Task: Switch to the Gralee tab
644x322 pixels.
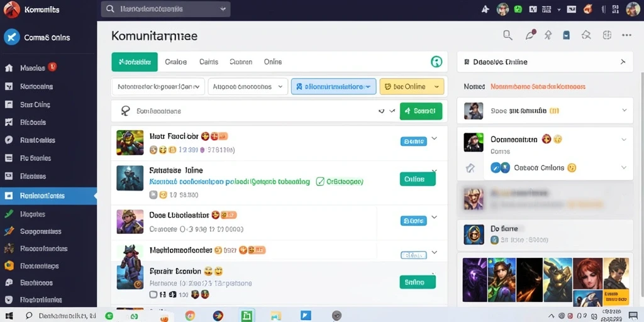Action: pos(176,62)
